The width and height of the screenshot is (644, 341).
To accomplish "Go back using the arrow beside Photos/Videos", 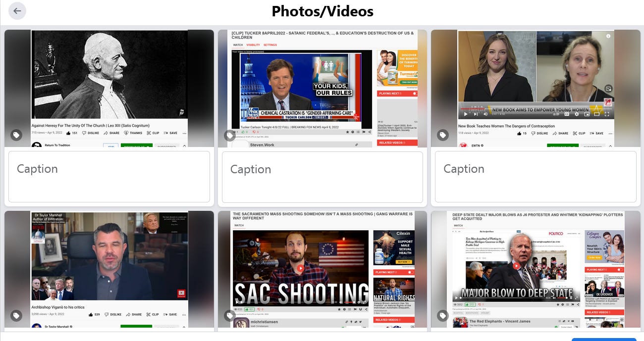I will click(17, 11).
